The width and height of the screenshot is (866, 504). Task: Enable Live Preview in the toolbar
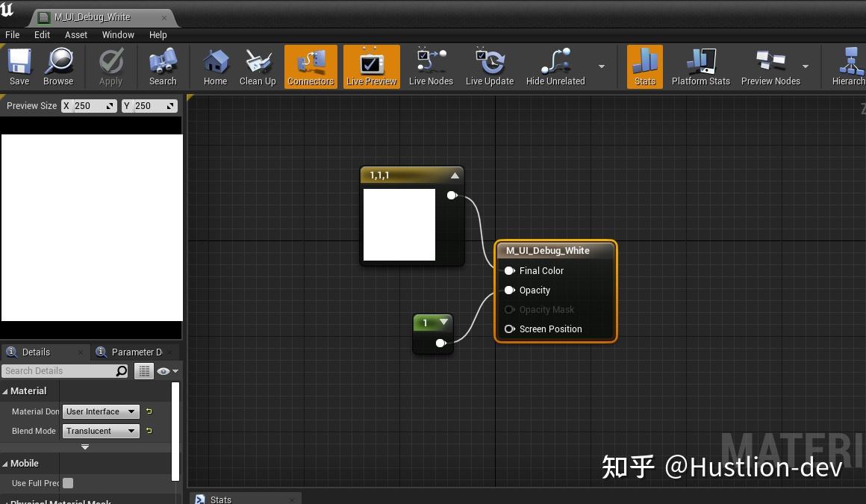coord(371,66)
